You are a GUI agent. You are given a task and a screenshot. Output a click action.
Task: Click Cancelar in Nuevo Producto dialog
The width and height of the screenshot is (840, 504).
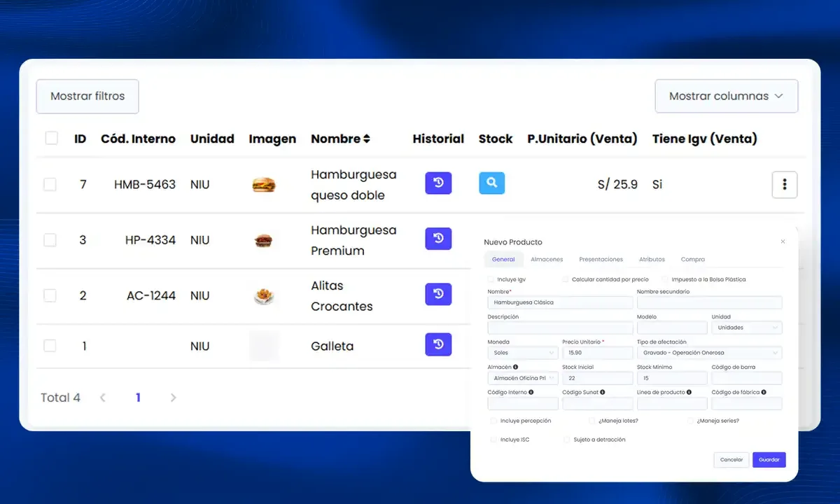click(731, 460)
